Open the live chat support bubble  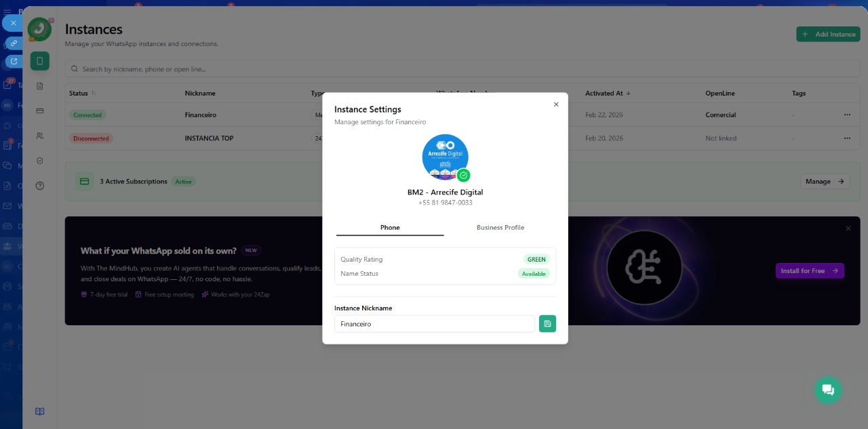[x=827, y=390]
